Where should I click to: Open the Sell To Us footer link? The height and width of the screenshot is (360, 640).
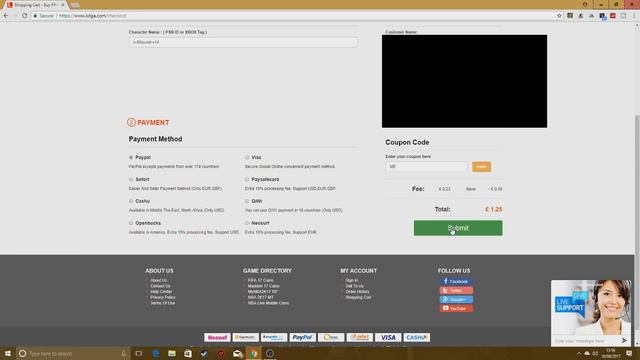coord(354,286)
